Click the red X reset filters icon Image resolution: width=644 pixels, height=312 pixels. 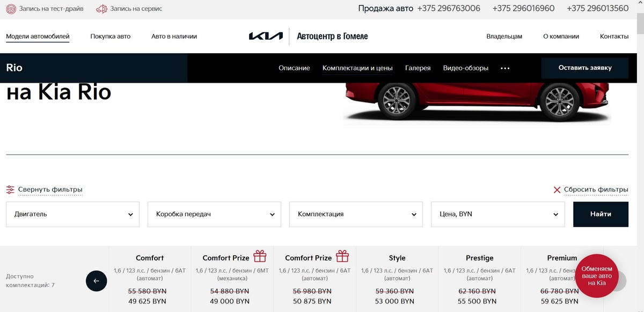tap(557, 190)
